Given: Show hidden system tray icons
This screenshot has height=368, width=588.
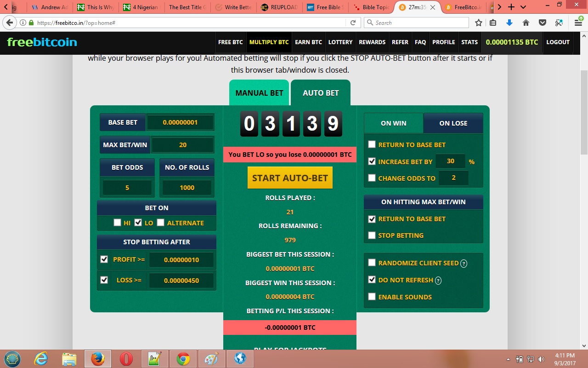Looking at the screenshot, I should (508, 359).
